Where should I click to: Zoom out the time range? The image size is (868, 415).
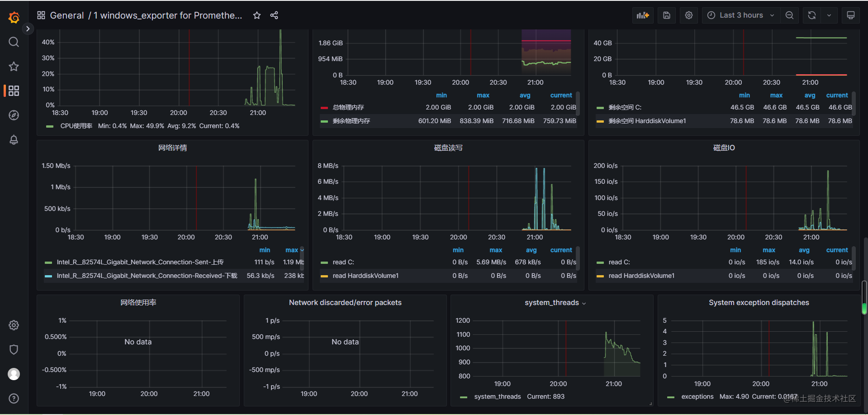pos(789,15)
